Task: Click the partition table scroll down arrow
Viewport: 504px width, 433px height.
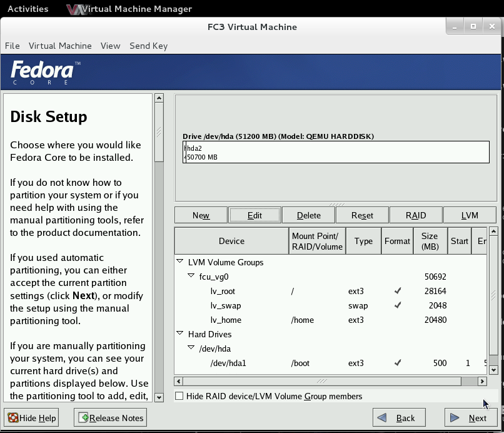Action: tap(493, 370)
